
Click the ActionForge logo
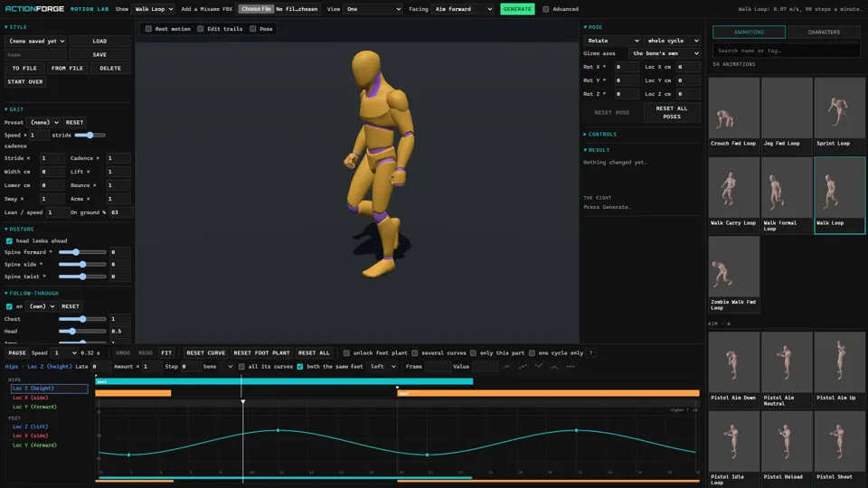coord(34,9)
